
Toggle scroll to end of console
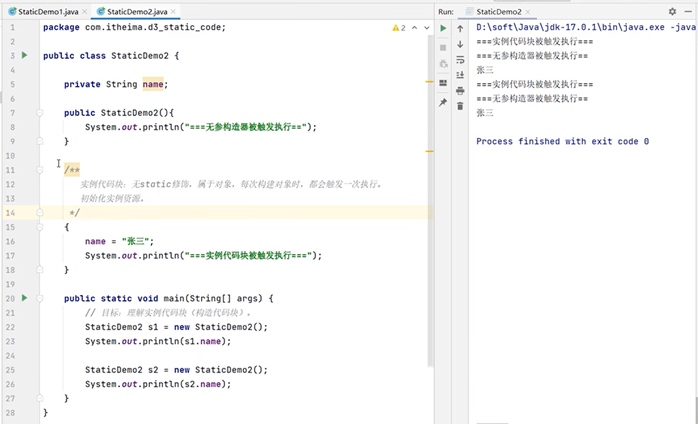[x=460, y=75]
